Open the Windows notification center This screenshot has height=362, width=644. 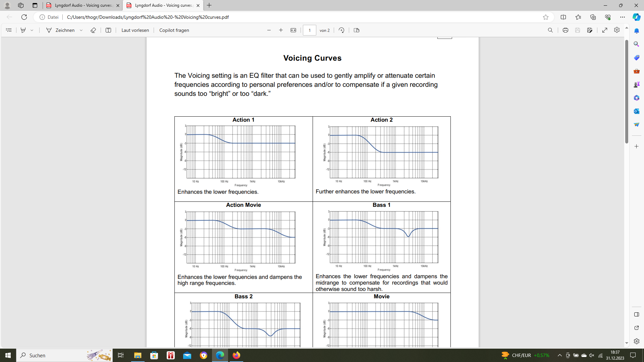click(x=633, y=355)
